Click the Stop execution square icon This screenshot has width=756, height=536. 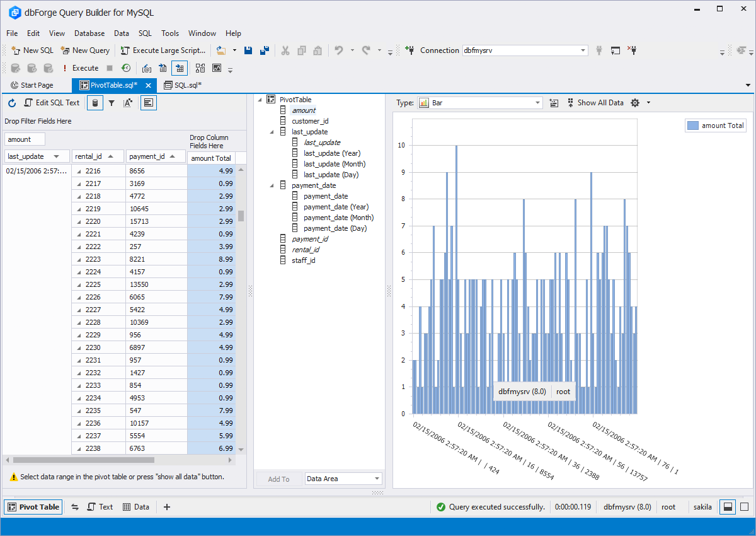pyautogui.click(x=110, y=68)
